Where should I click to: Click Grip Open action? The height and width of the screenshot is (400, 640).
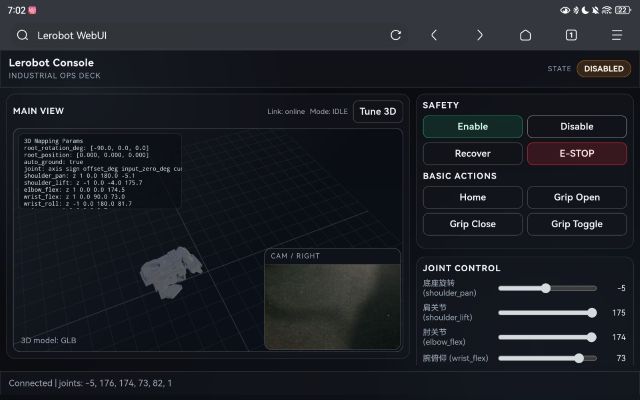pyautogui.click(x=577, y=198)
